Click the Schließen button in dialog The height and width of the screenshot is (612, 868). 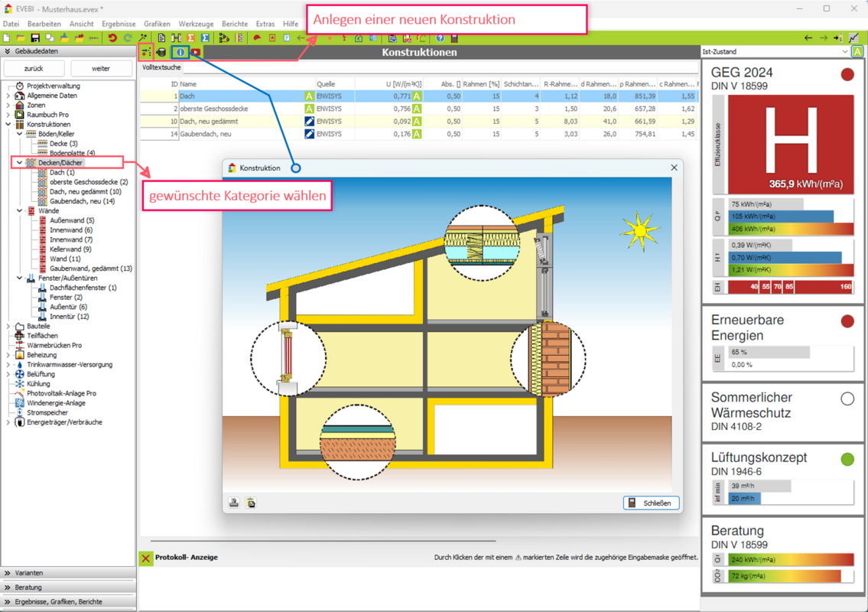pos(651,503)
